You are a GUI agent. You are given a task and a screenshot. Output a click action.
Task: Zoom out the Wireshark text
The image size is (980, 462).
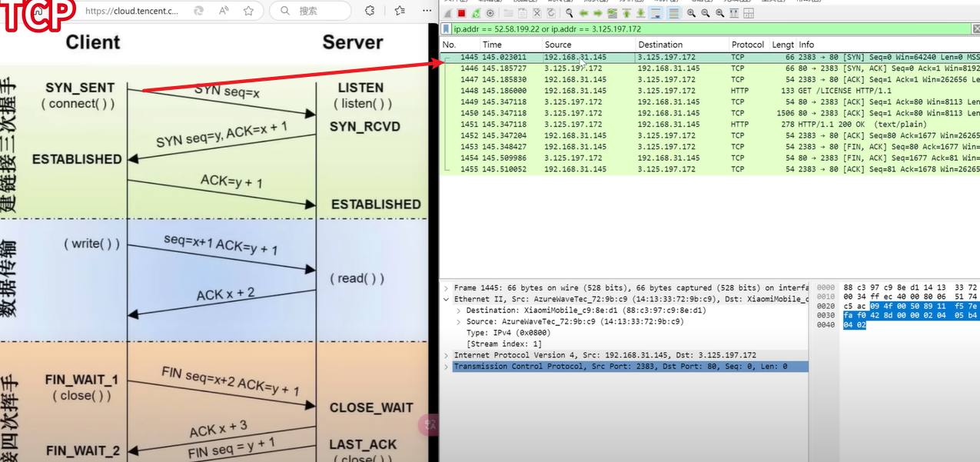(706, 13)
